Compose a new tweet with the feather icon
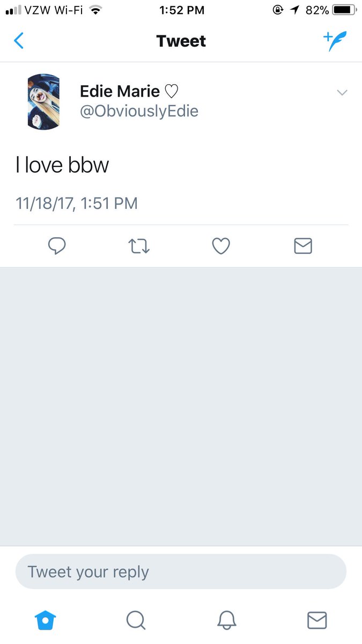 pyautogui.click(x=335, y=41)
